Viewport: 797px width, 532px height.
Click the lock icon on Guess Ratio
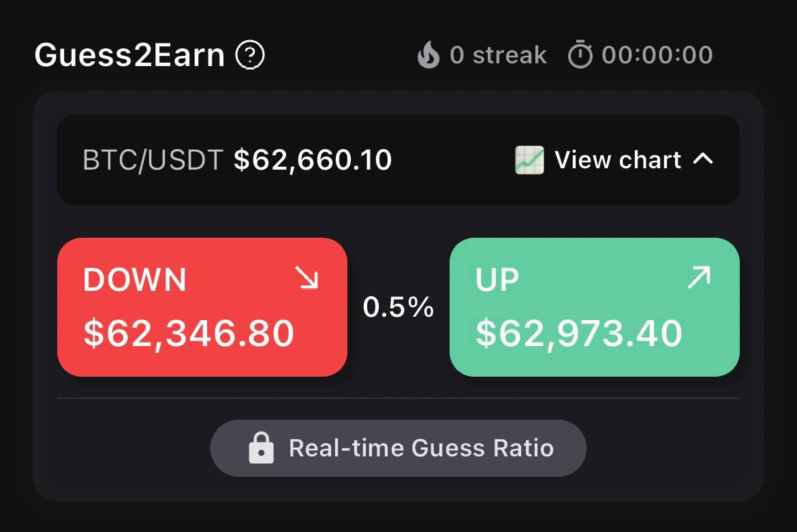pos(262,448)
